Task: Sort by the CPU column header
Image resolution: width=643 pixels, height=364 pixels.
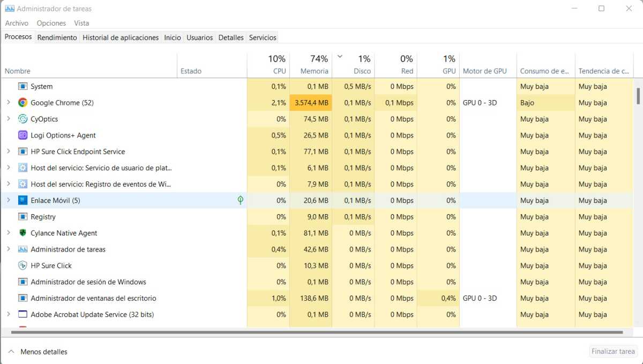Action: (268, 65)
